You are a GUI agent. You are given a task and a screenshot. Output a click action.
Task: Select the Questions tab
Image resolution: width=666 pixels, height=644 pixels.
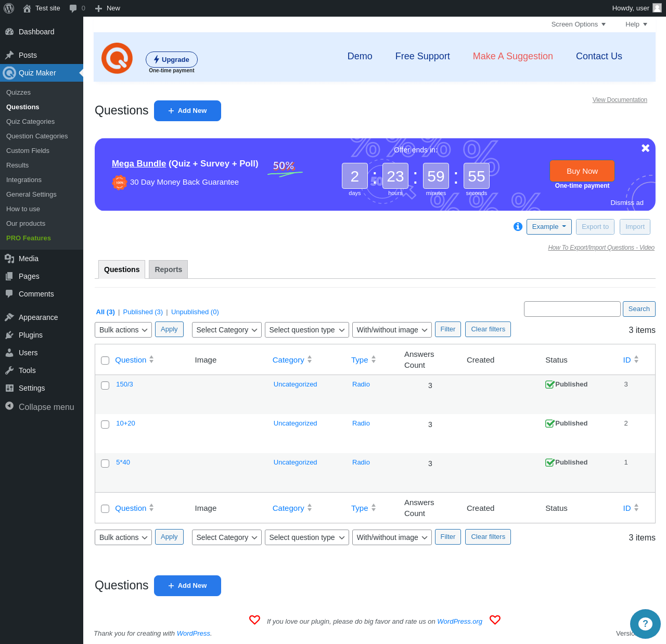pyautogui.click(x=122, y=269)
